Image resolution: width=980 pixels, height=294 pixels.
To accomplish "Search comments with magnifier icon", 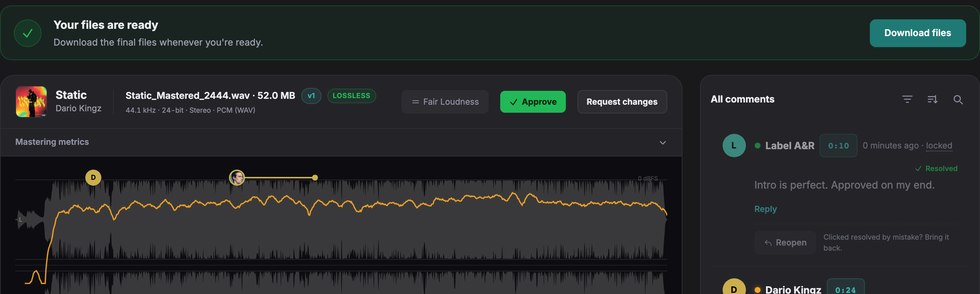I will (957, 99).
